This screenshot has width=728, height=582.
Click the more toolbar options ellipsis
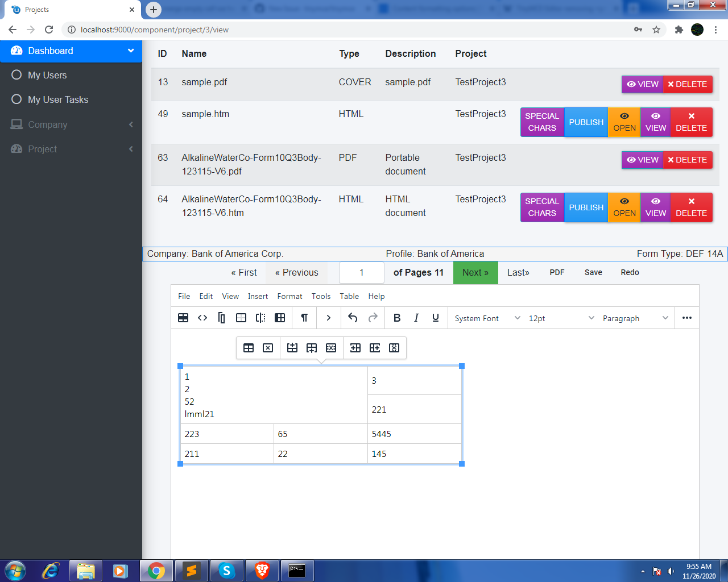click(686, 318)
